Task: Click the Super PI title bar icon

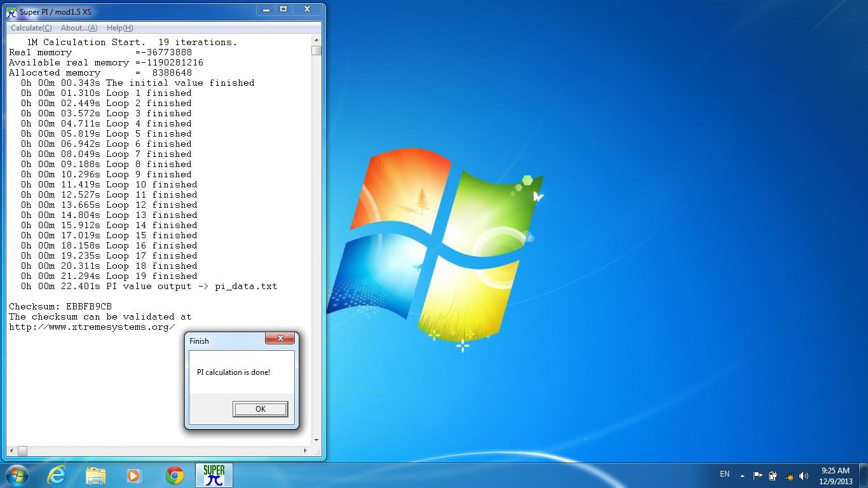Action: click(11, 11)
